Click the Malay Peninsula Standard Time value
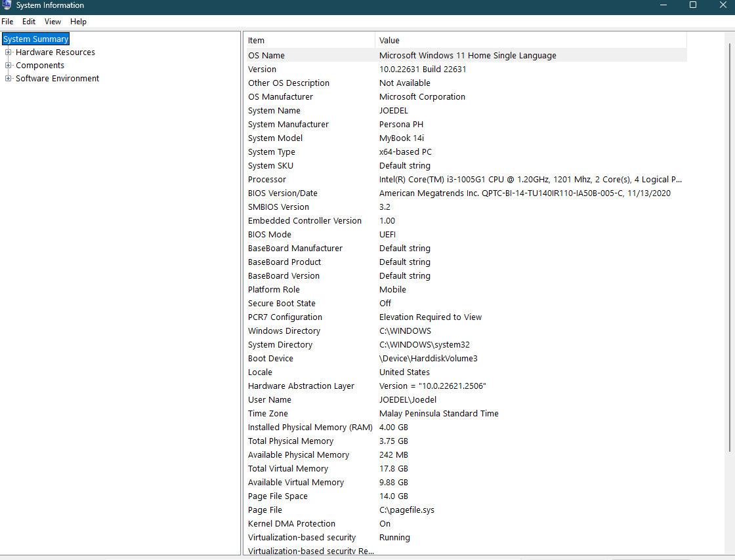Screen dimensions: 735x560 pos(439,414)
